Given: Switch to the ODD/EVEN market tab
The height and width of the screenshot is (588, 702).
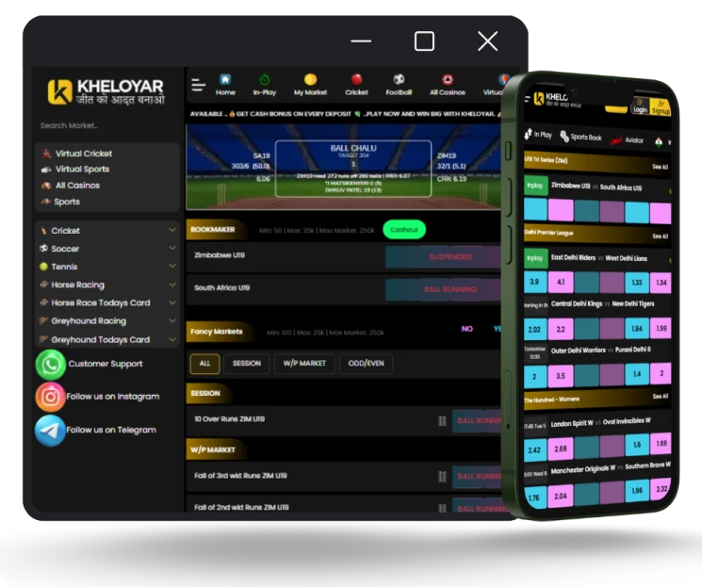Looking at the screenshot, I should point(366,364).
